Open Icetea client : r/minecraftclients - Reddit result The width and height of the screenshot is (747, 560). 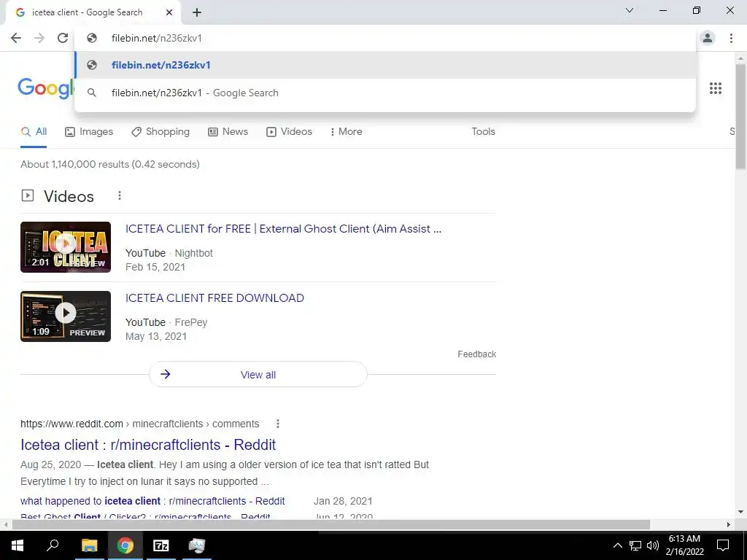coord(148,445)
